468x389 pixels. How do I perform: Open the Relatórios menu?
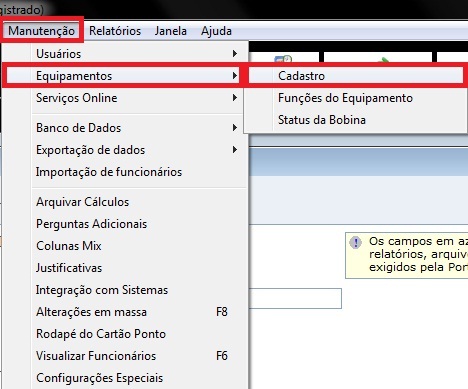click(115, 31)
